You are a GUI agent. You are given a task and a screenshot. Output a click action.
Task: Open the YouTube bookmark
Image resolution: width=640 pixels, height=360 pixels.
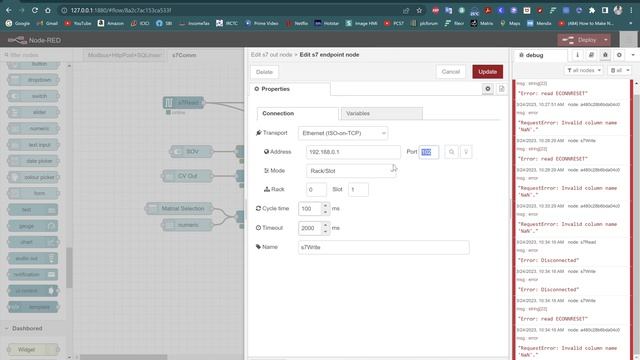[78, 23]
